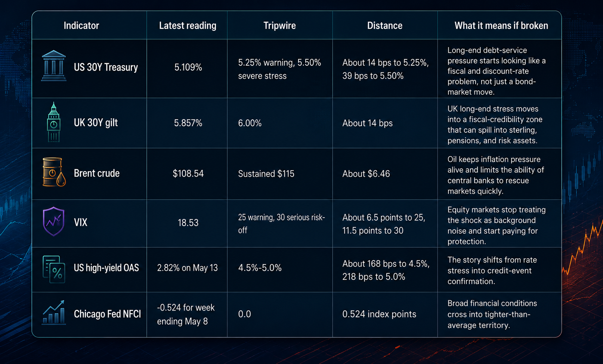The image size is (603, 364).
Task: Click the UK 30Y gilt indicator name
Action: [96, 122]
